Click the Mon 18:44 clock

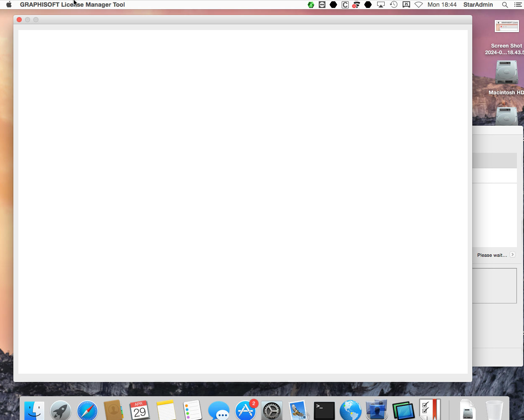click(x=442, y=5)
